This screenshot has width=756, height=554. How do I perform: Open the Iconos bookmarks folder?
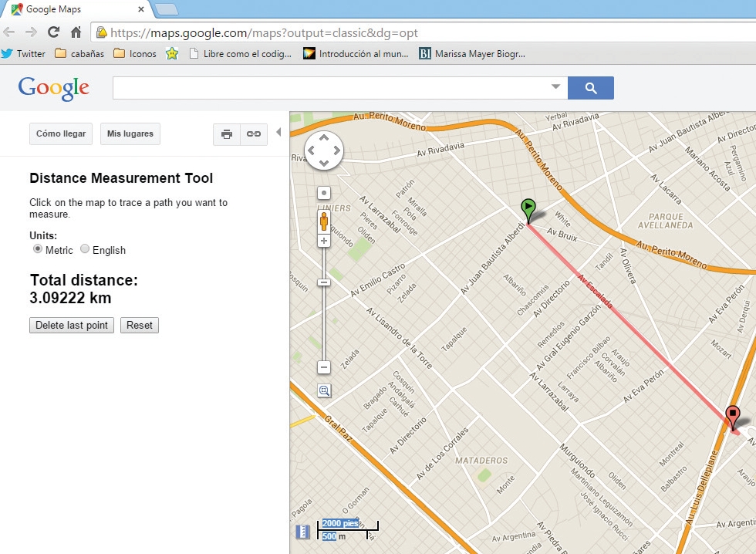[x=135, y=53]
